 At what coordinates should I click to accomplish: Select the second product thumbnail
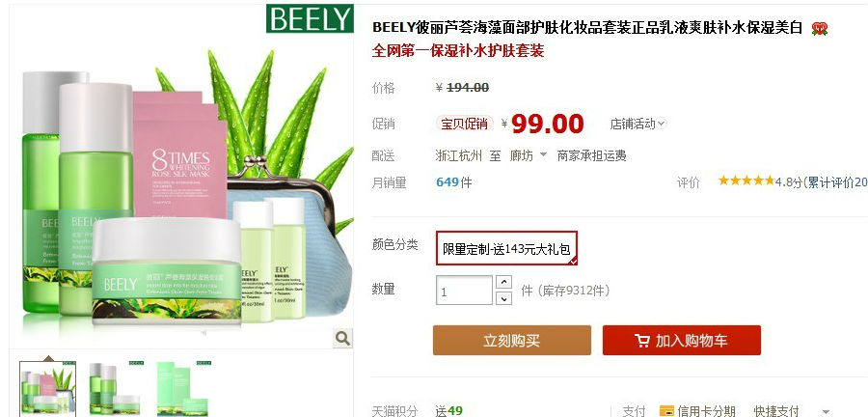point(115,388)
